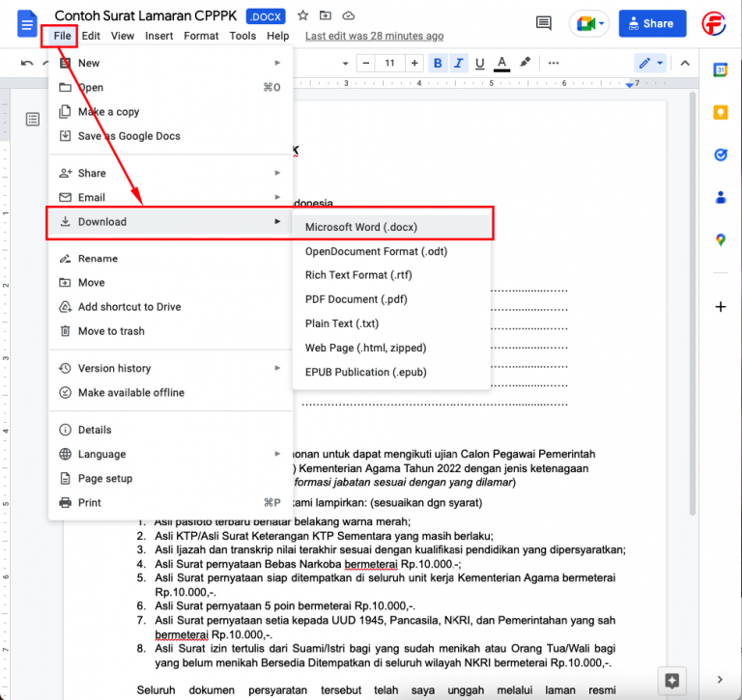Select Save as Google Docs
Screen dimensions: 742x700
pyautogui.click(x=170, y=136)
